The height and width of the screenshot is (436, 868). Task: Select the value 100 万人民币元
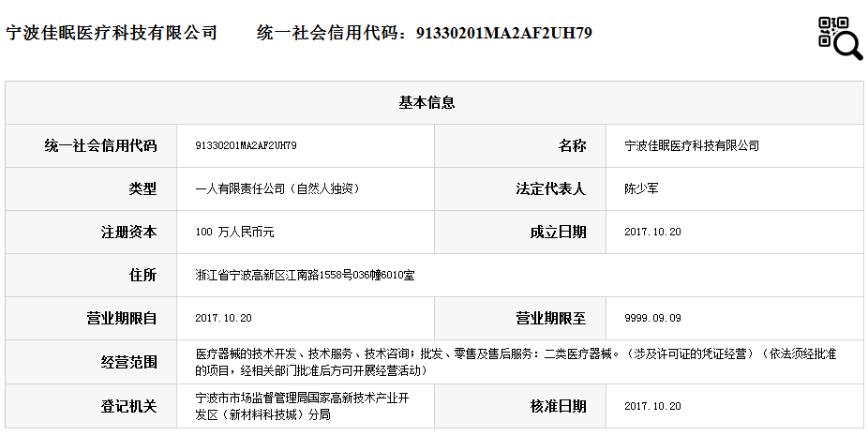(x=234, y=233)
